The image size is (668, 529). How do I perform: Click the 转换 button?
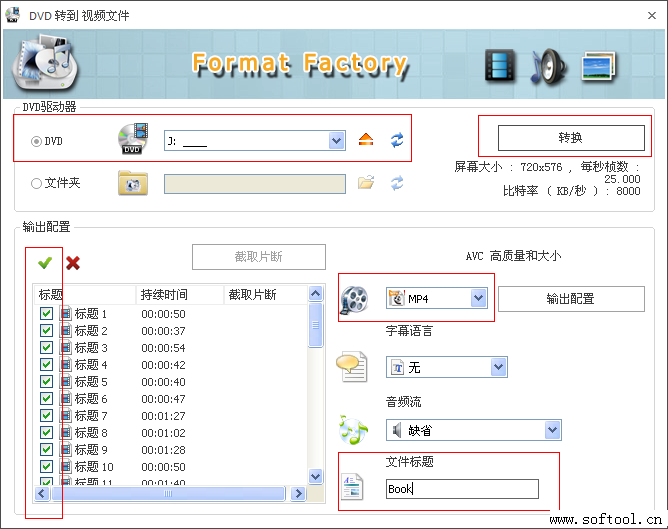point(571,138)
